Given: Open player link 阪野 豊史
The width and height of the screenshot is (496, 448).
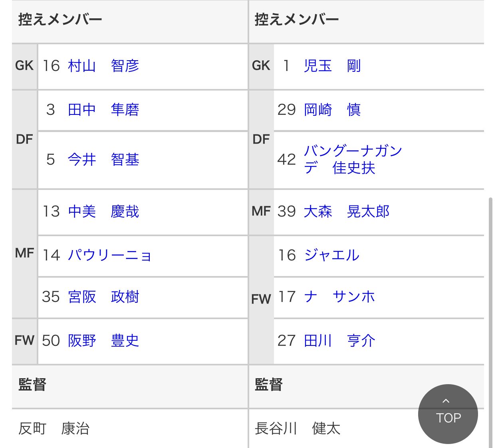Looking at the screenshot, I should [103, 341].
